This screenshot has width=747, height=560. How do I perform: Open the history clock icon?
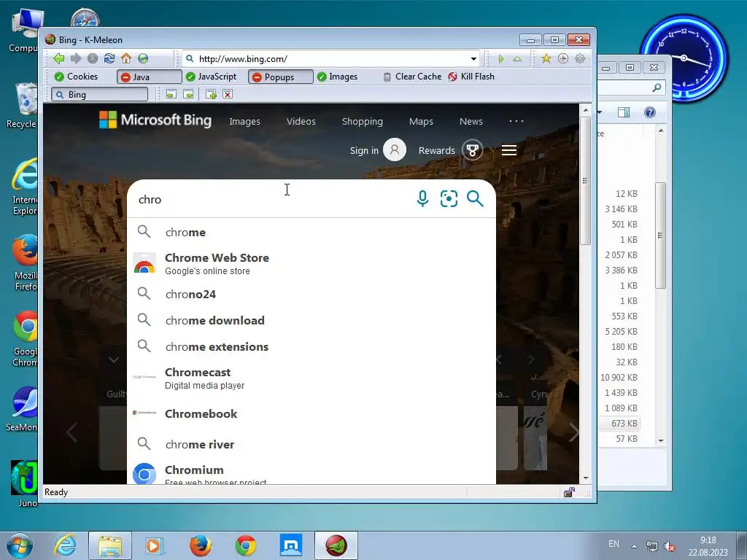(563, 58)
